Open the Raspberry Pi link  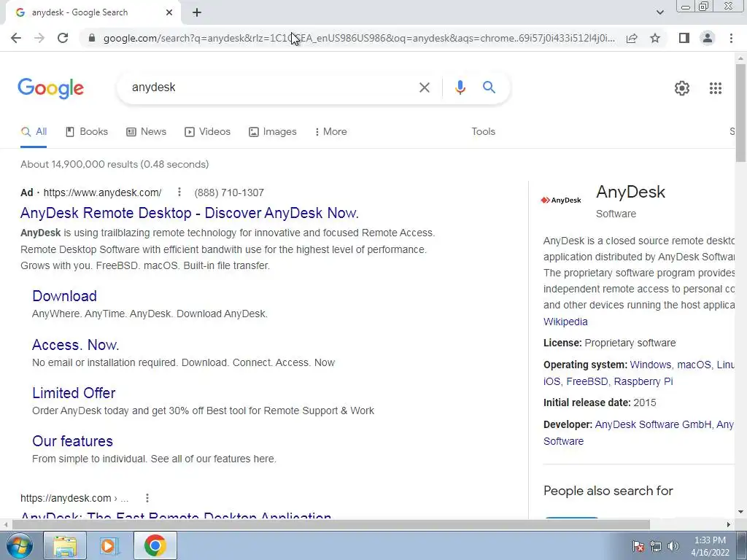pyautogui.click(x=643, y=382)
